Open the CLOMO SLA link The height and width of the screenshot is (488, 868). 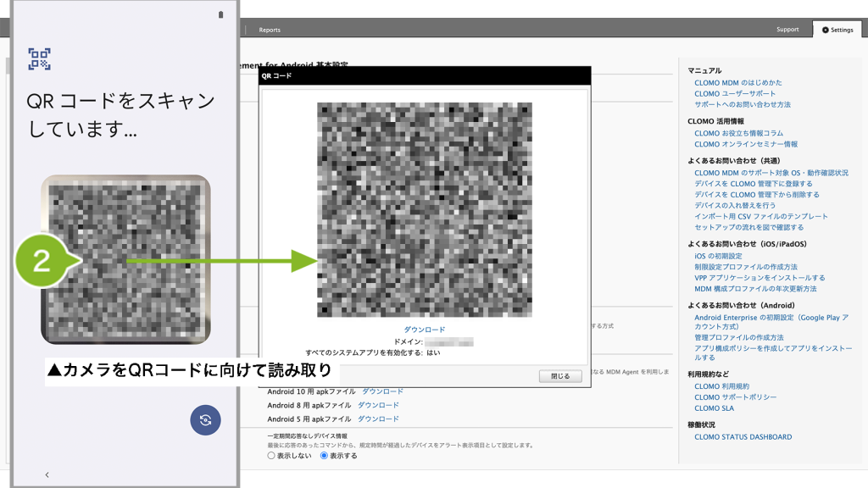pos(714,408)
